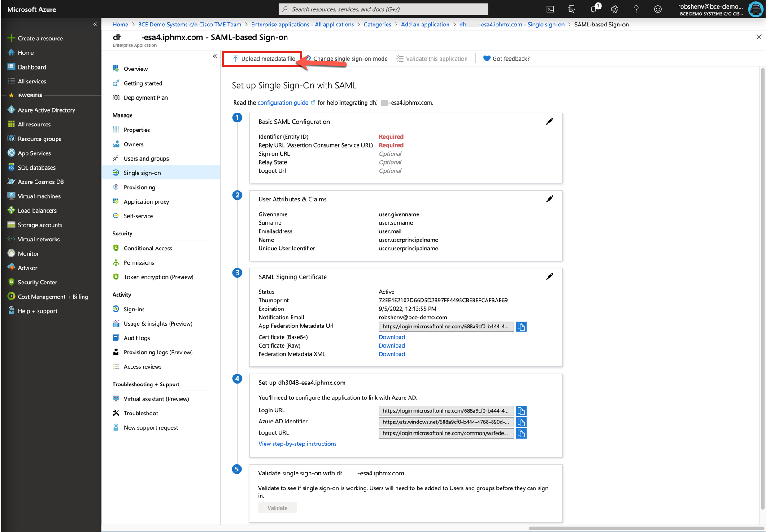
Task: Collapse the application resource menu
Action: tap(215, 56)
